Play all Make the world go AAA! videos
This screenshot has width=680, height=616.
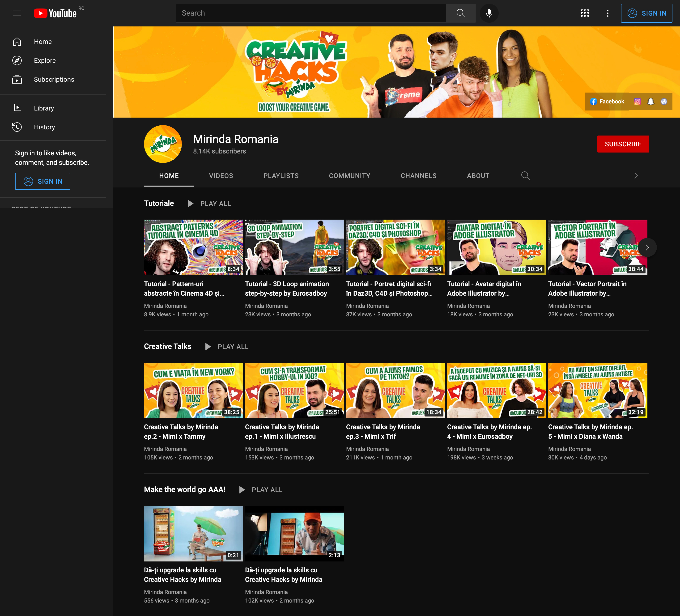pos(261,489)
